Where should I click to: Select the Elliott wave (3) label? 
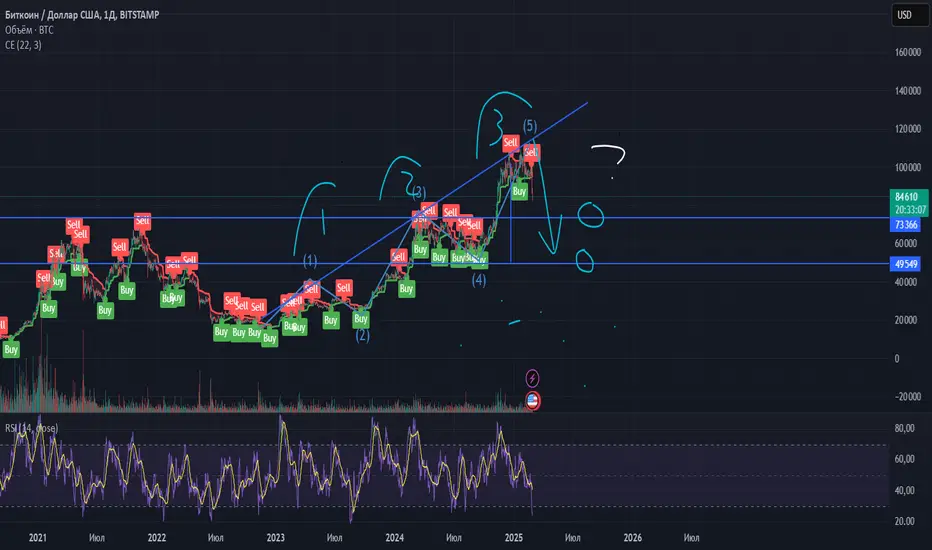[x=419, y=192]
